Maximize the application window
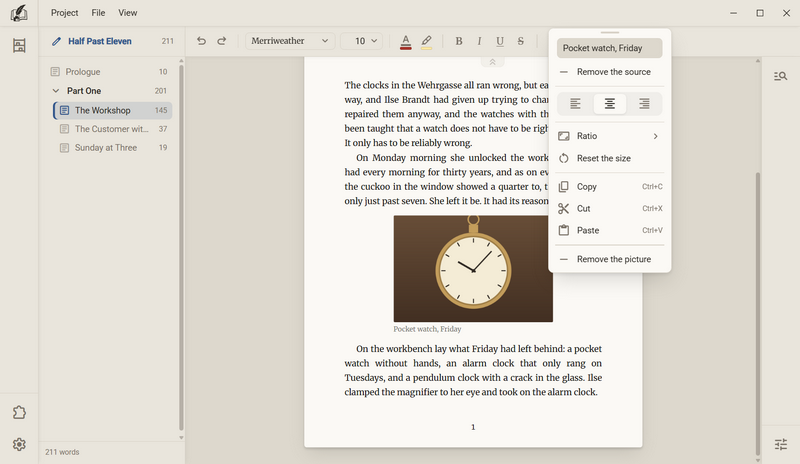This screenshot has width=800, height=464. pyautogui.click(x=760, y=13)
